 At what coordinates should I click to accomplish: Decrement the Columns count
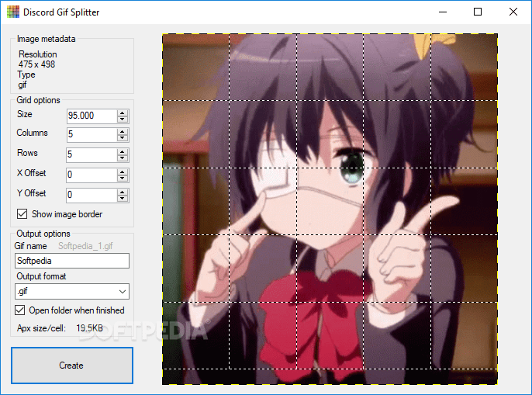point(123,138)
